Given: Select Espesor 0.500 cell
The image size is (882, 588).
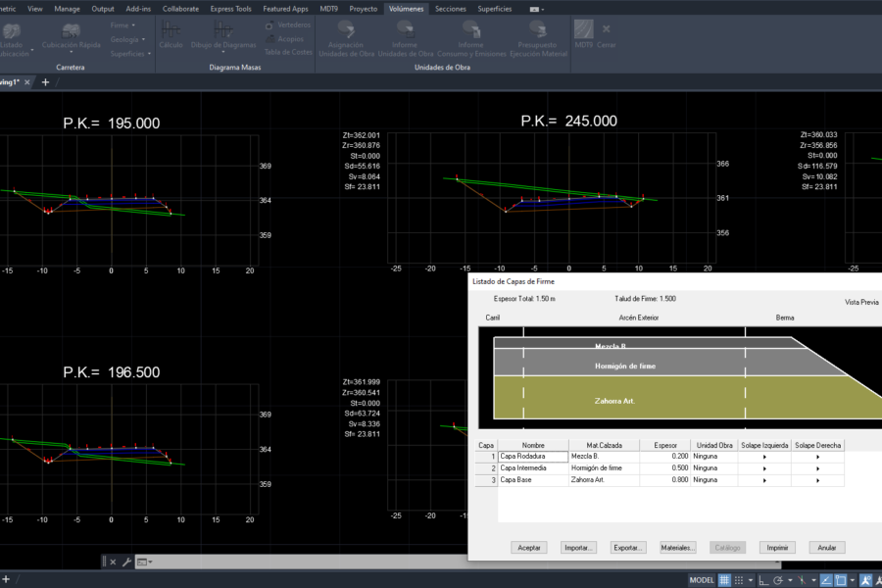Looking at the screenshot, I should tap(664, 468).
